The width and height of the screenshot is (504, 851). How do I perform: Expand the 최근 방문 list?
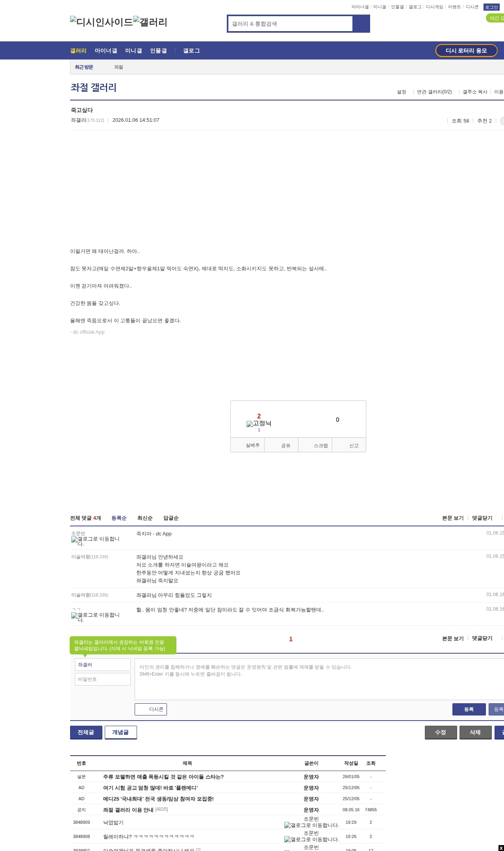pyautogui.click(x=84, y=67)
